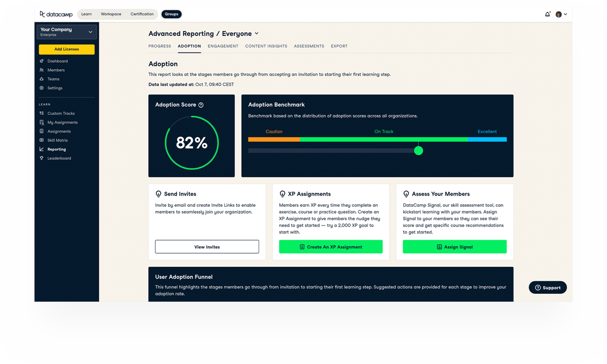Open the Reporting section currently highlighted
Screen dimensions: 607x364
(x=56, y=149)
